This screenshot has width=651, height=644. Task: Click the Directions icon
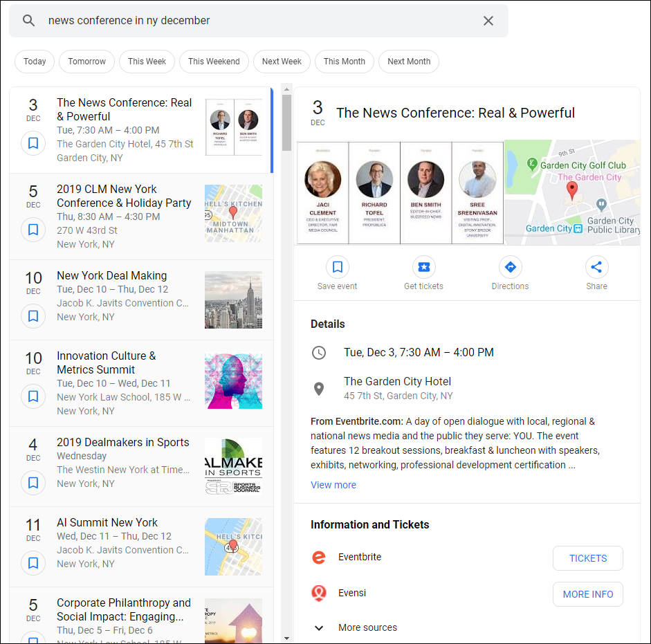(511, 267)
